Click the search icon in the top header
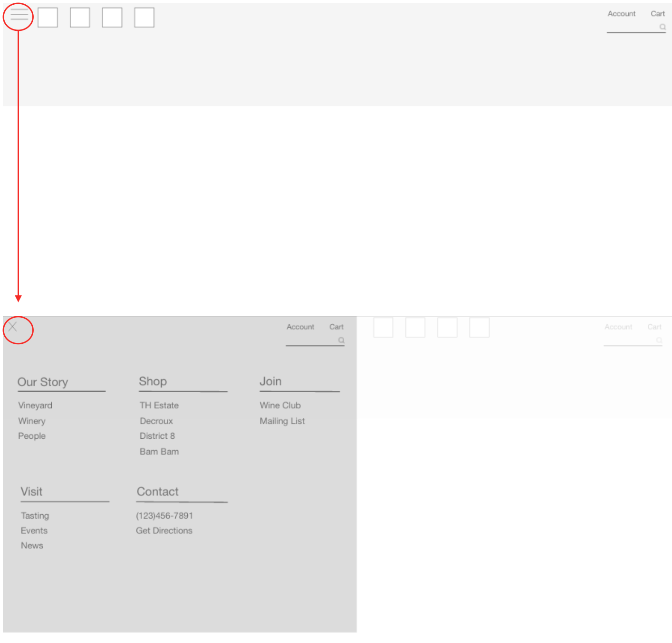Screen dimensions: 672x643 tap(662, 27)
